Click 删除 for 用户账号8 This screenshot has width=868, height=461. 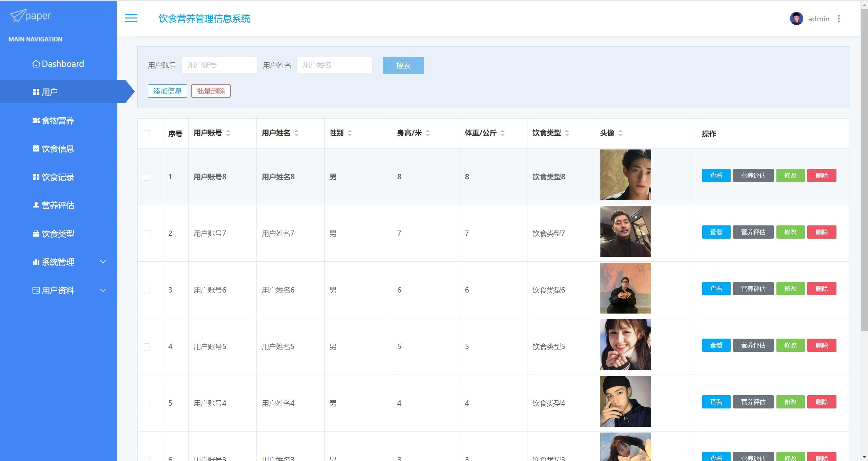[822, 176]
